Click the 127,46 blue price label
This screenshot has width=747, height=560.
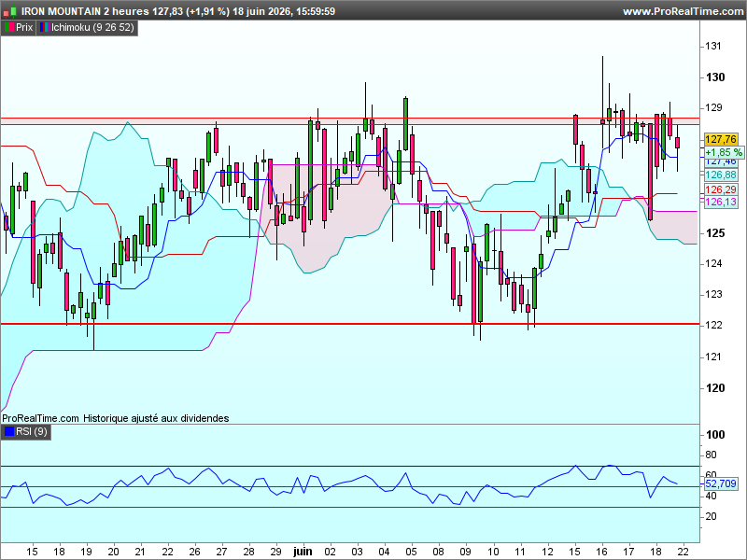tap(721, 162)
